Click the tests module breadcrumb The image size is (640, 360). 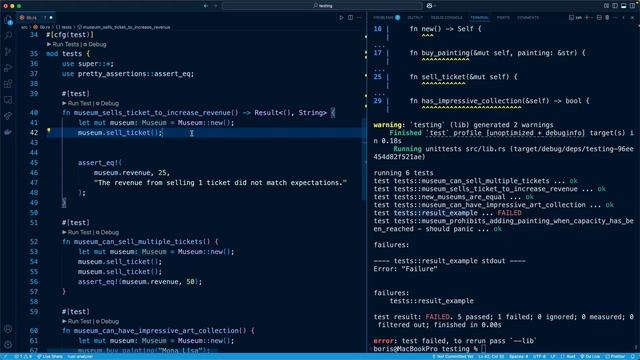pos(64,27)
